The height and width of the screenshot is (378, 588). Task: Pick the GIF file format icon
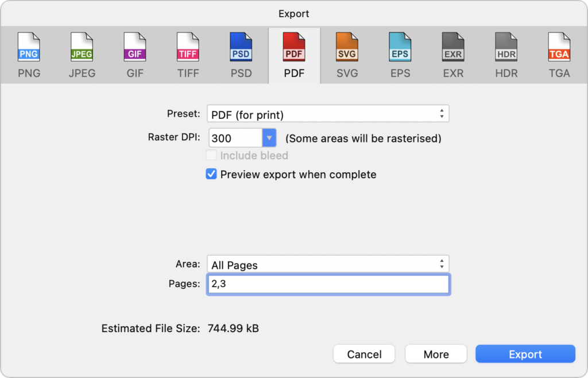(135, 55)
